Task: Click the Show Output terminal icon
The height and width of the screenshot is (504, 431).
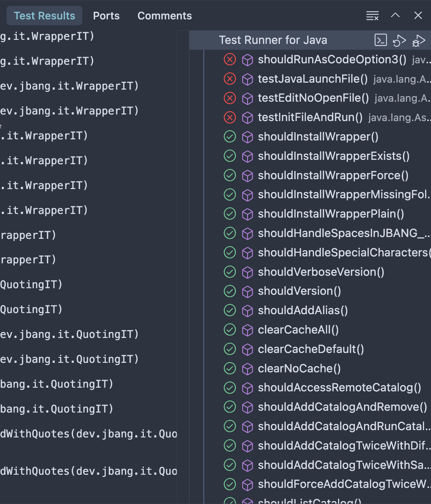Action: [x=381, y=40]
